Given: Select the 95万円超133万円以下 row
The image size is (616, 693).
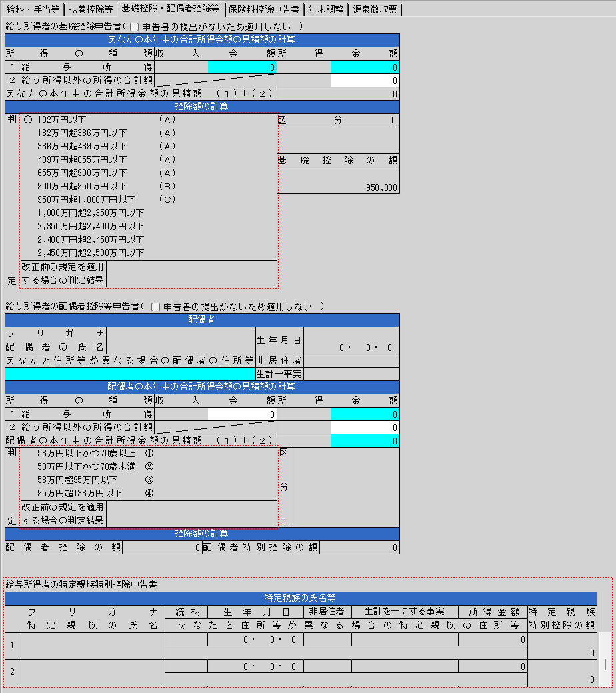Looking at the screenshot, I should click(149, 493).
